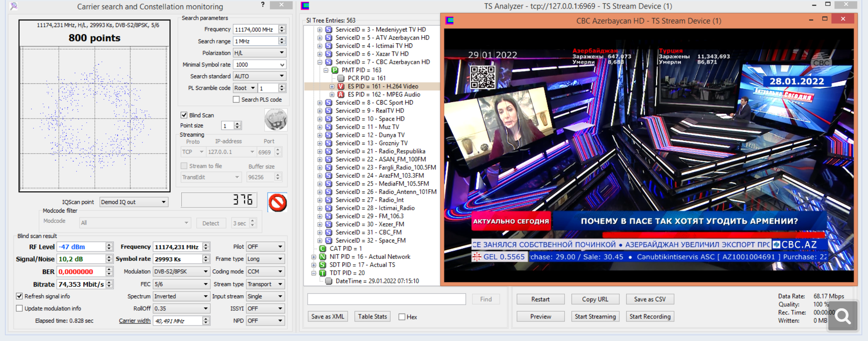The width and height of the screenshot is (868, 341).
Task: Select the ES PID 161 H.264 Video row
Action: pyautogui.click(x=371, y=86)
